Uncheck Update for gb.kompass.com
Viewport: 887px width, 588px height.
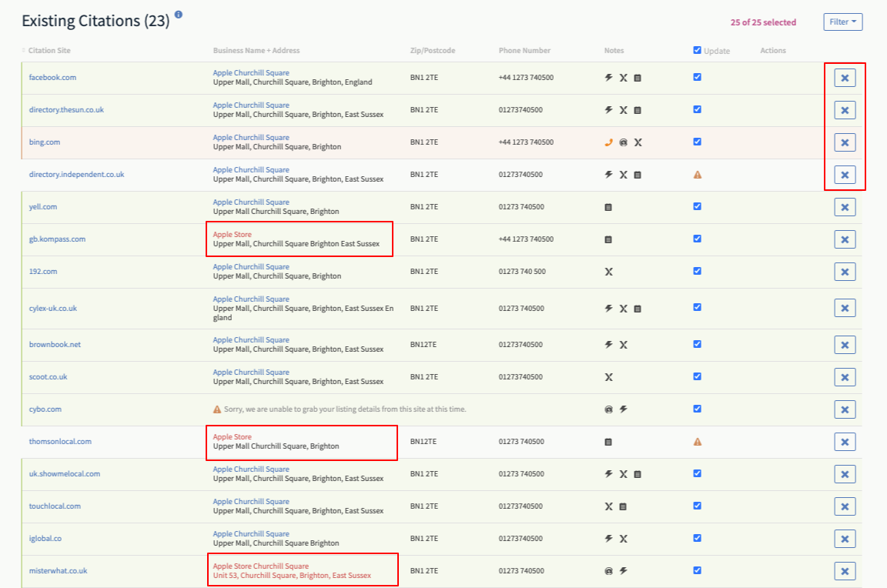coord(697,239)
